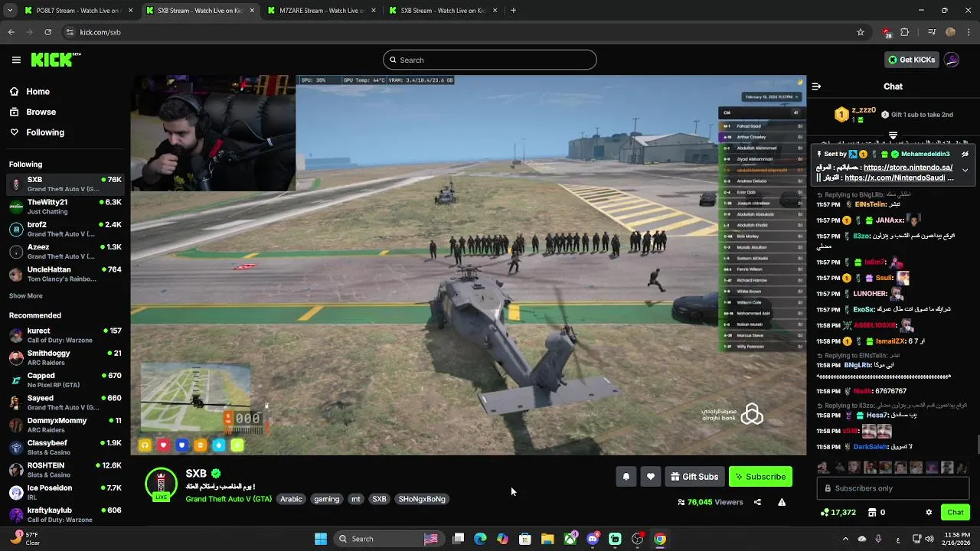Screen dimensions: 980x551
Task: Open volume control in system tray
Action: [x=929, y=539]
